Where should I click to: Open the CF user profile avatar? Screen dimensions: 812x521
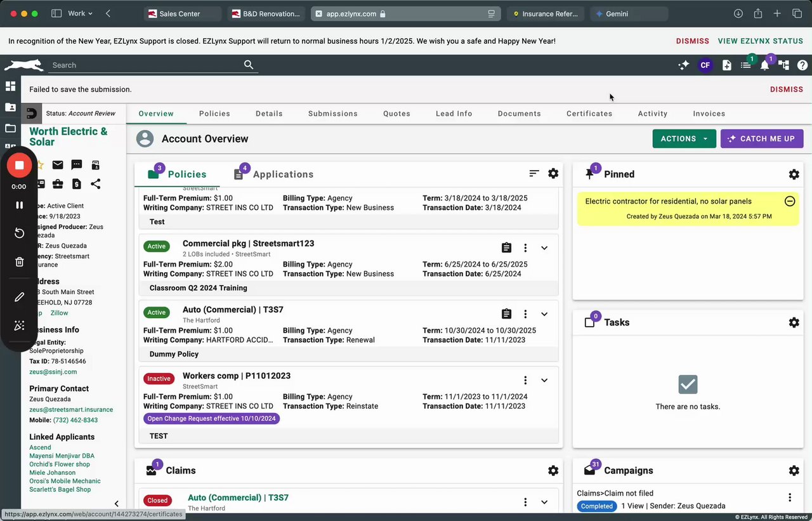point(705,65)
